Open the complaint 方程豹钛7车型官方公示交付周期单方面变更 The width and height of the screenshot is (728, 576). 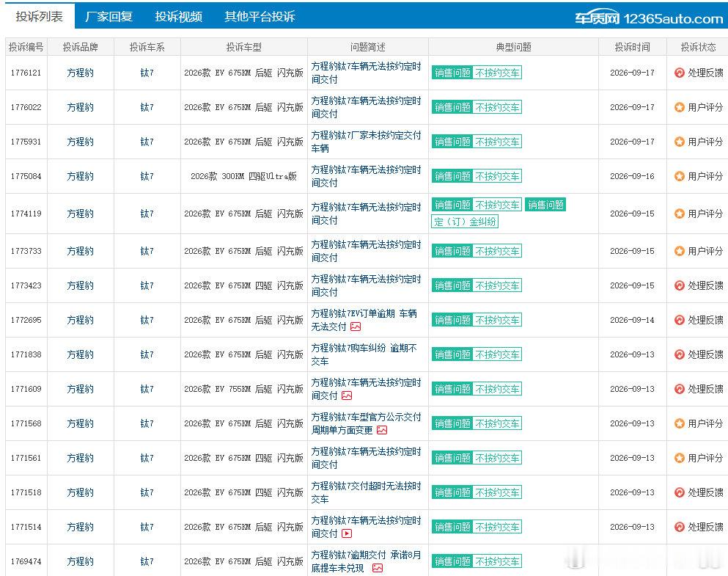[367, 423]
